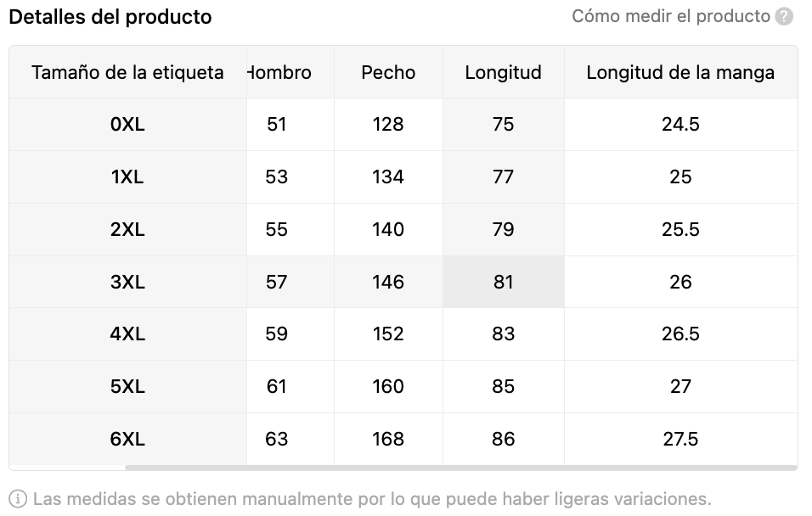Click the highlighted Longitud cell 81

click(x=504, y=282)
